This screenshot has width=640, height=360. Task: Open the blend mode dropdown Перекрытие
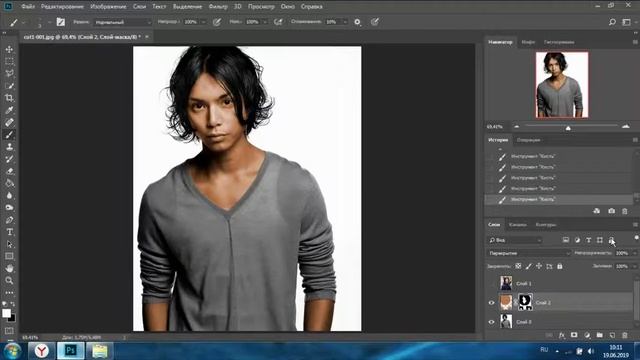(x=529, y=253)
